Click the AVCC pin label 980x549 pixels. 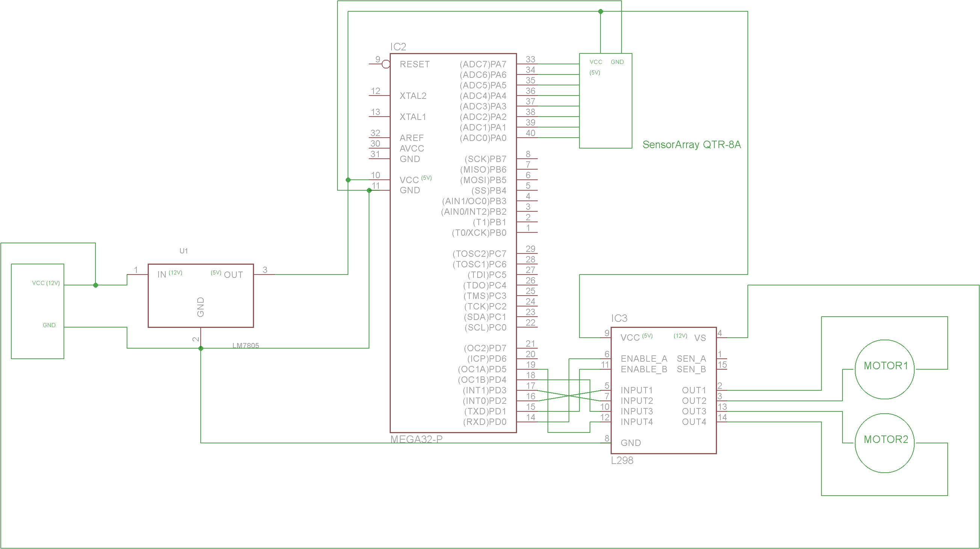click(x=411, y=149)
